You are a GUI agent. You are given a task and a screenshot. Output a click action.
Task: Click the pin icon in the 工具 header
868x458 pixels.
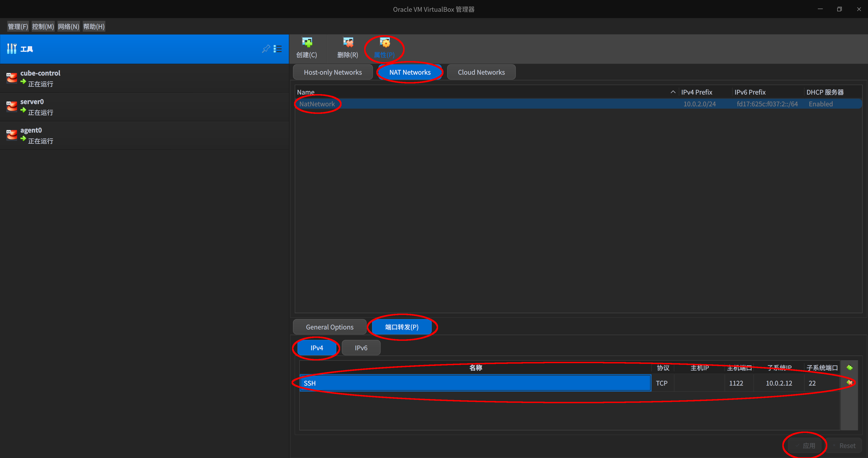(x=266, y=49)
